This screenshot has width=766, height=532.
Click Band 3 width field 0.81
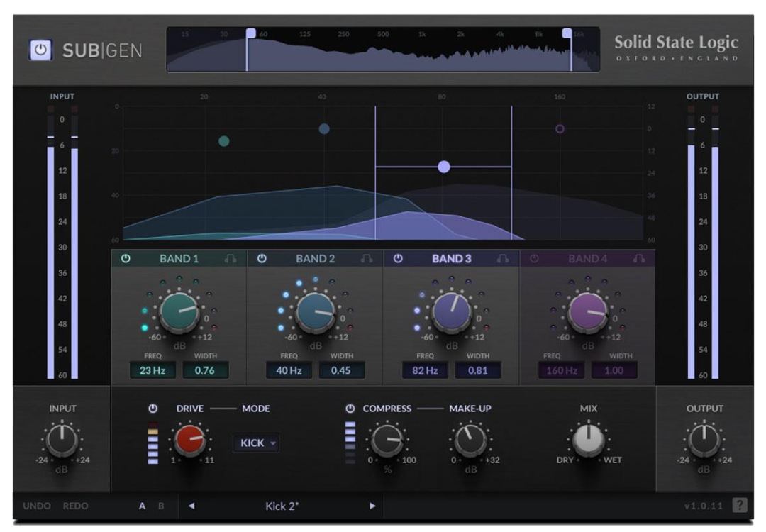(x=477, y=370)
